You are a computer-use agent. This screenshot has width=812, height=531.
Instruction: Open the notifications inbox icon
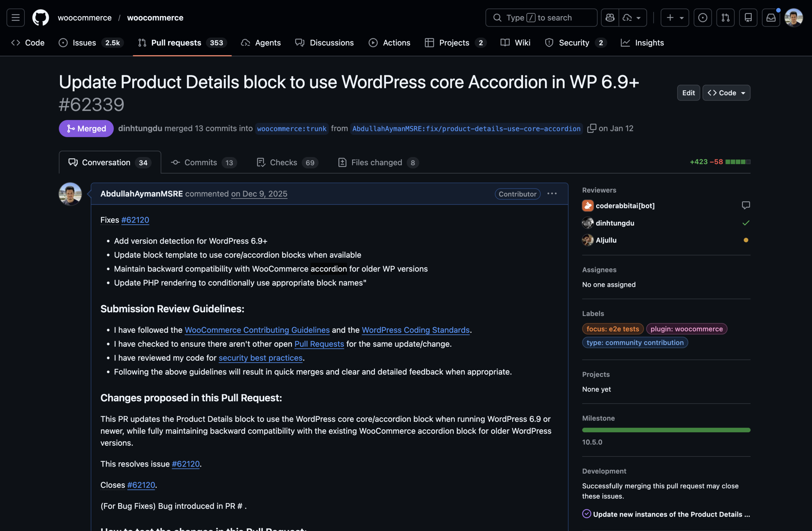(x=771, y=17)
